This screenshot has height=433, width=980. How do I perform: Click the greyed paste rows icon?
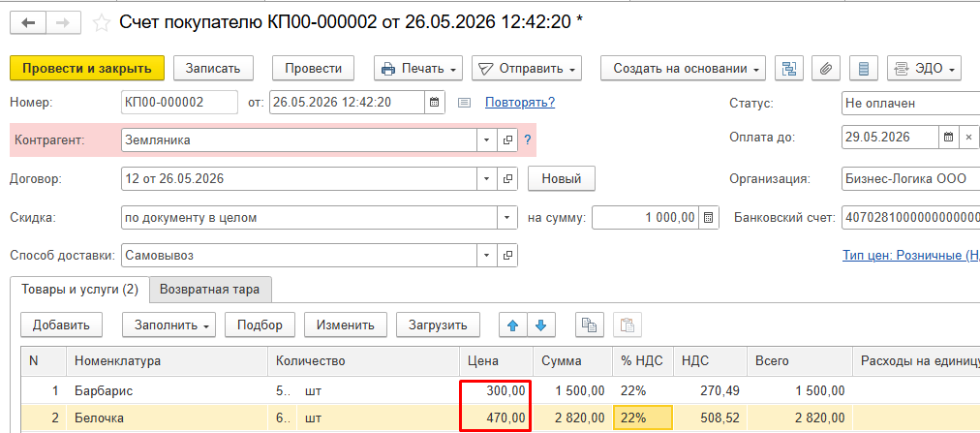pyautogui.click(x=627, y=325)
